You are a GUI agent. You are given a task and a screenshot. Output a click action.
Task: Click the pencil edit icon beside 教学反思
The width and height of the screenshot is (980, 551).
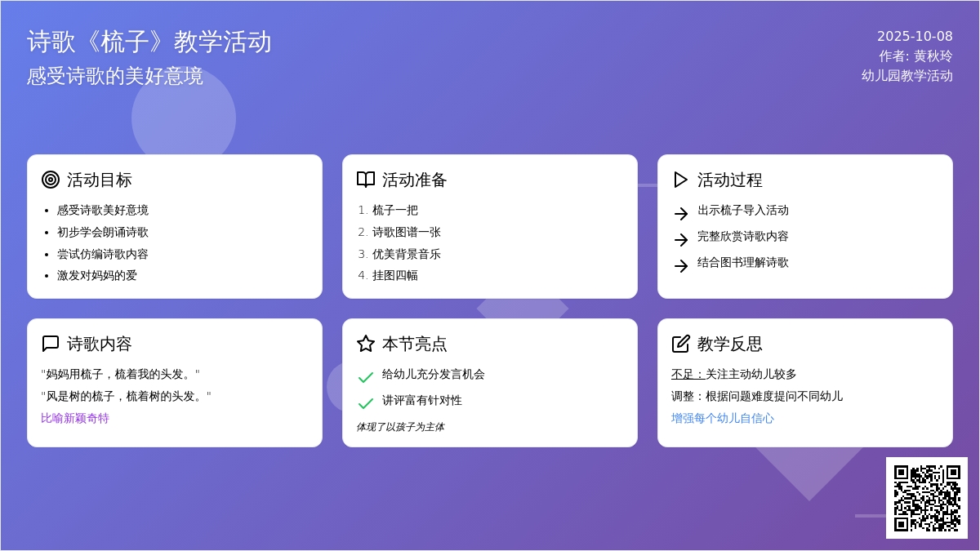click(x=681, y=344)
